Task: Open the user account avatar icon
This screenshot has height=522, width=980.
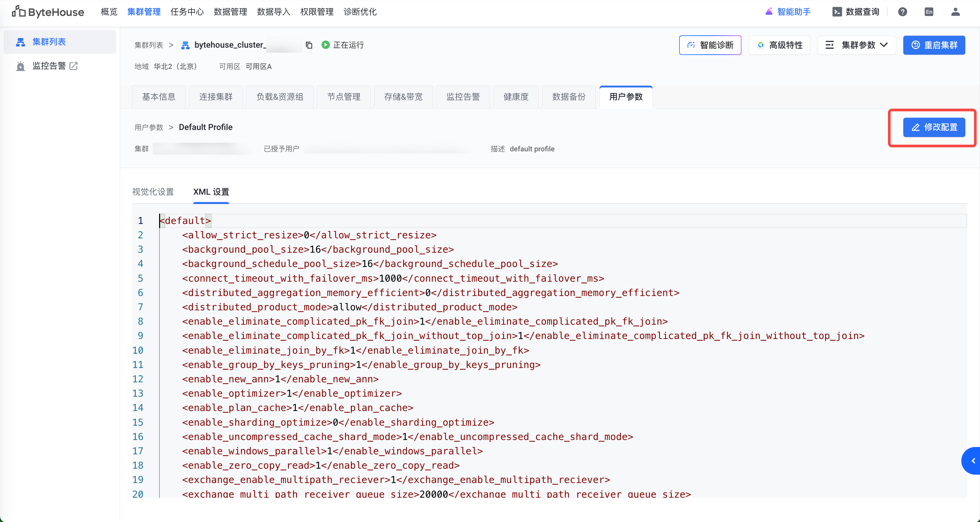Action: (955, 12)
